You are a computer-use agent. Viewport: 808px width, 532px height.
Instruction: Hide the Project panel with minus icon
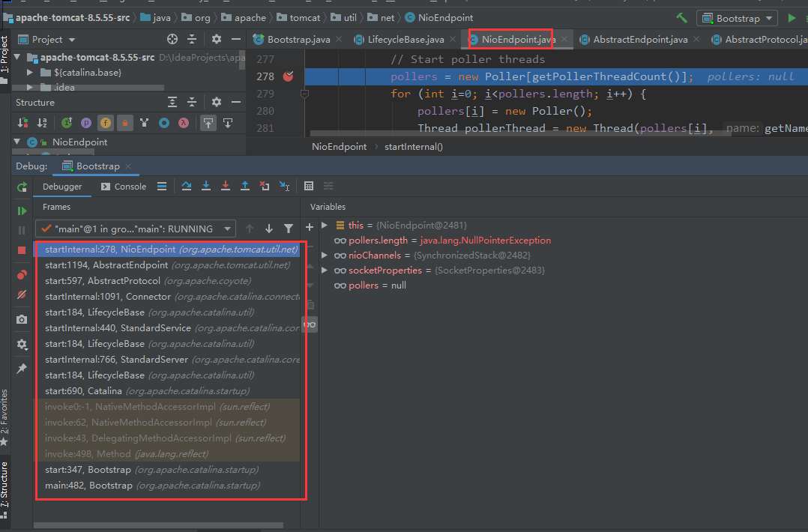[236, 39]
